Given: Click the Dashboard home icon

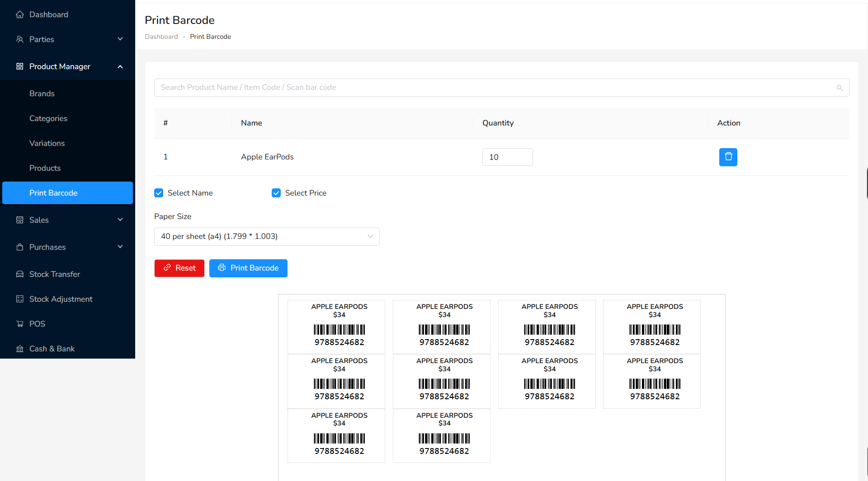Looking at the screenshot, I should coord(19,14).
